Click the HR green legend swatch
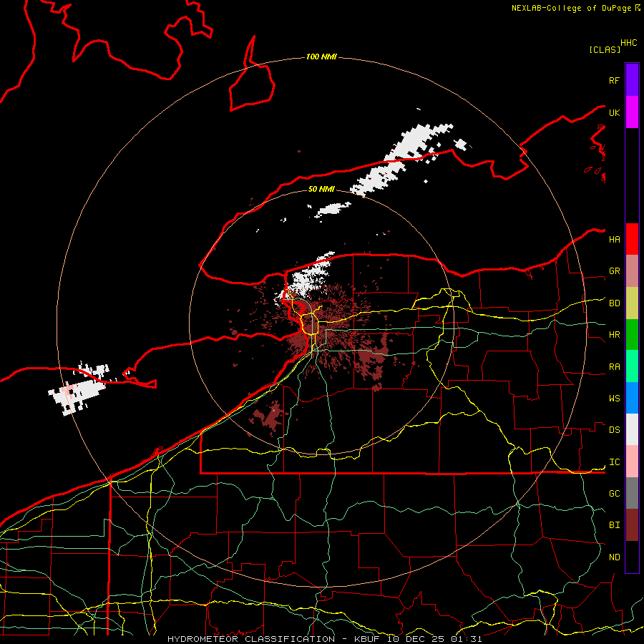The image size is (644, 644). point(632,334)
